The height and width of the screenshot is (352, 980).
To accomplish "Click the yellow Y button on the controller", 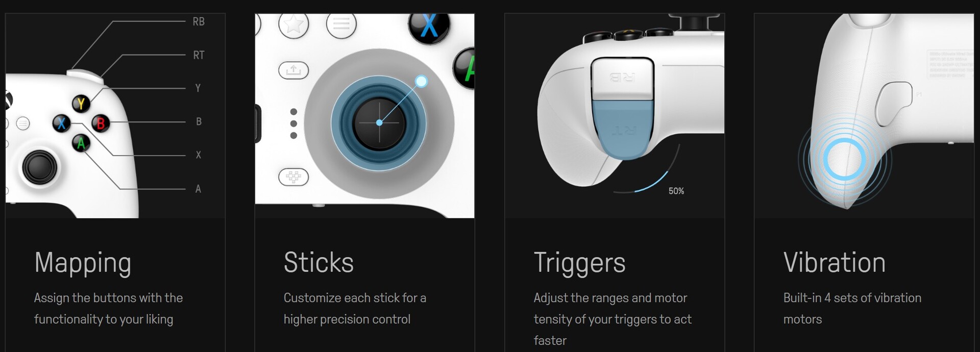I will pyautogui.click(x=81, y=104).
